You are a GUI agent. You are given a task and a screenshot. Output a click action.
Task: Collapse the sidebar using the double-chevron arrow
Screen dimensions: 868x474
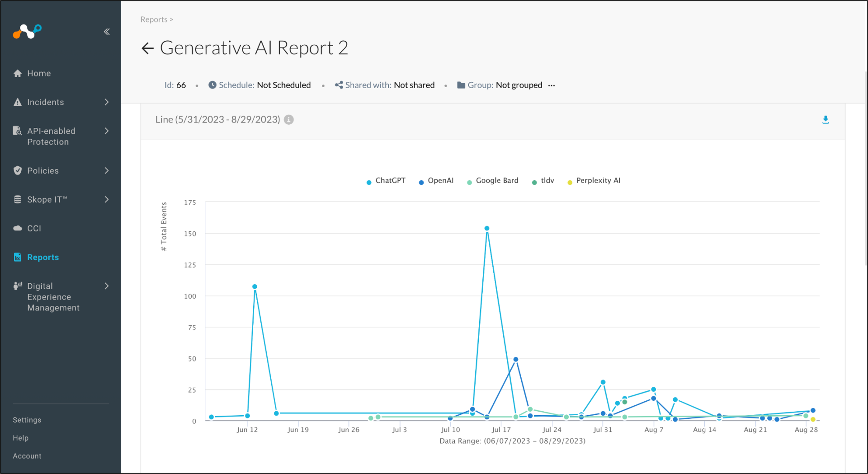pos(107,32)
